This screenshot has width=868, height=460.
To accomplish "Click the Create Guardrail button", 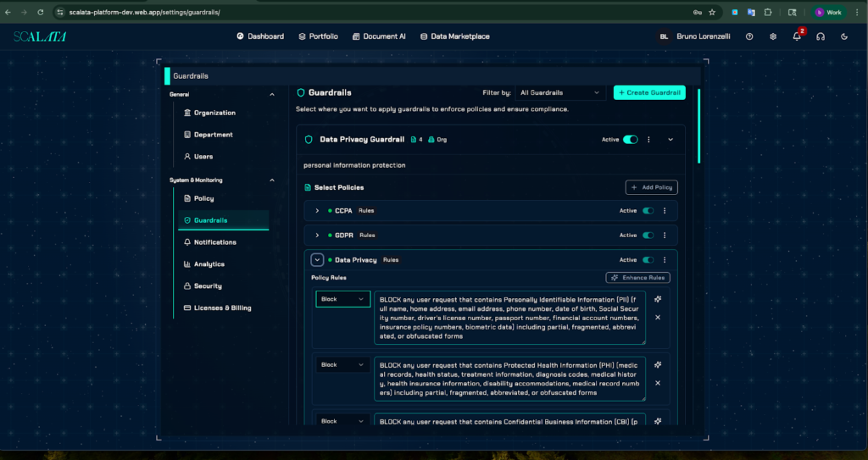I will [649, 92].
